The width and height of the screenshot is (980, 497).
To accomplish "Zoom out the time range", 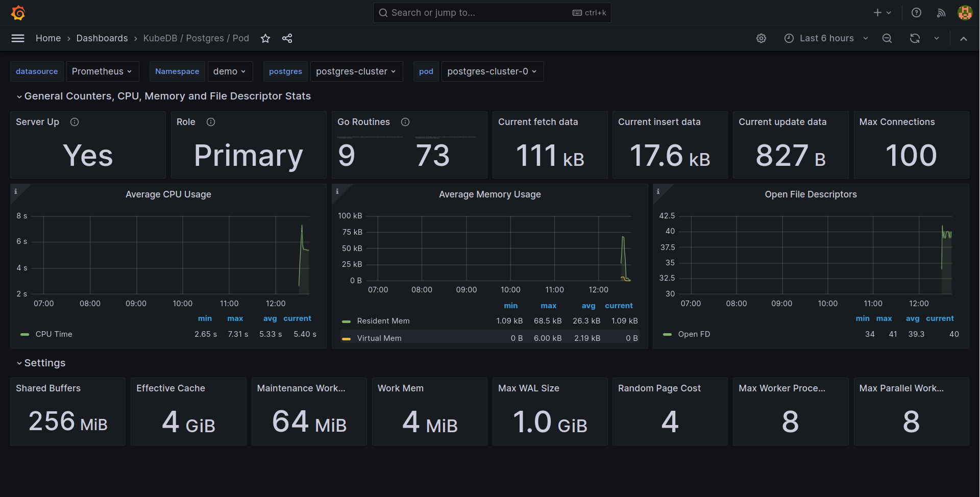I will click(887, 38).
